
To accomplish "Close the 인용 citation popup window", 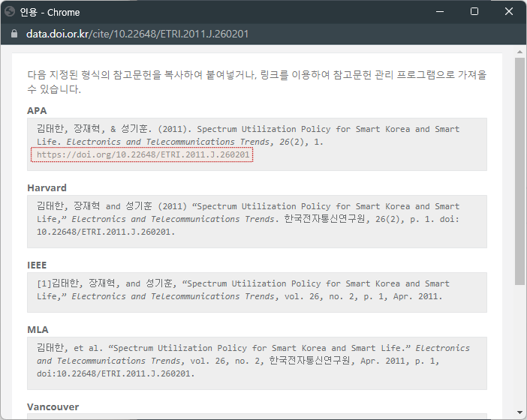I will [x=509, y=11].
